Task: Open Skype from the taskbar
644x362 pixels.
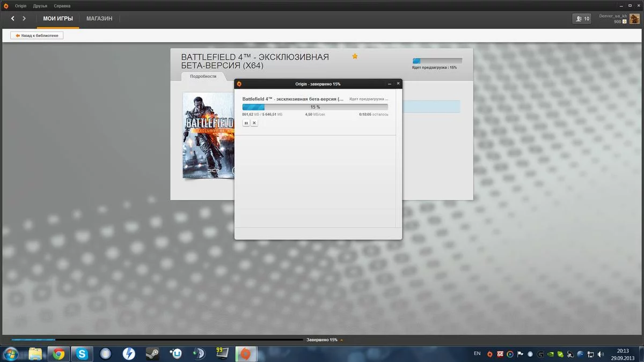Action: pos(82,353)
